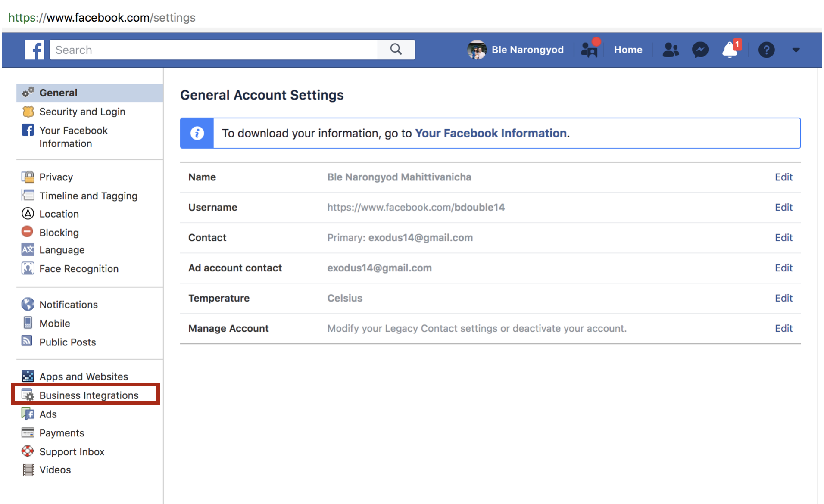
Task: Edit the Manage Account row
Action: [783, 328]
